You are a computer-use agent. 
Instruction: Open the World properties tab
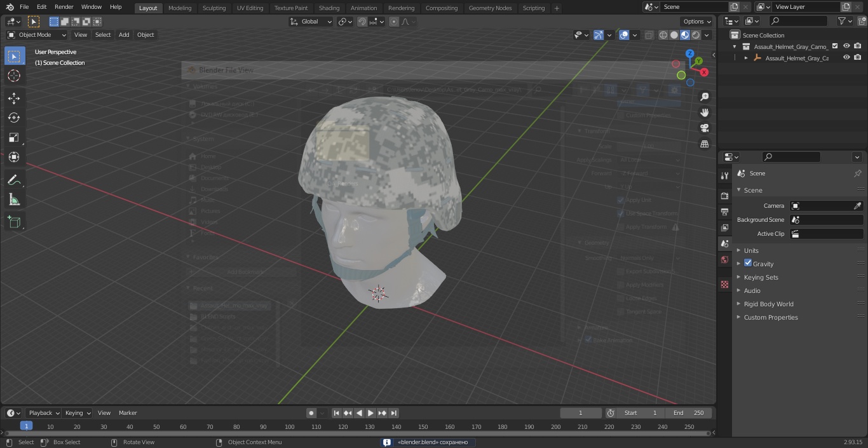pyautogui.click(x=724, y=259)
